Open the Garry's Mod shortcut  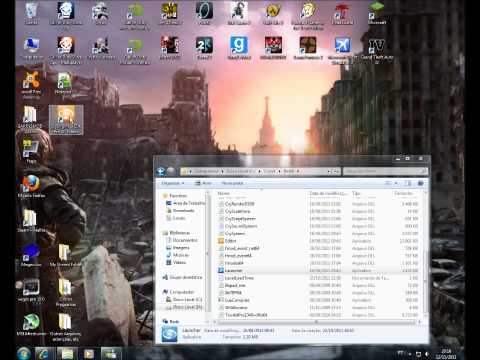coord(239,48)
